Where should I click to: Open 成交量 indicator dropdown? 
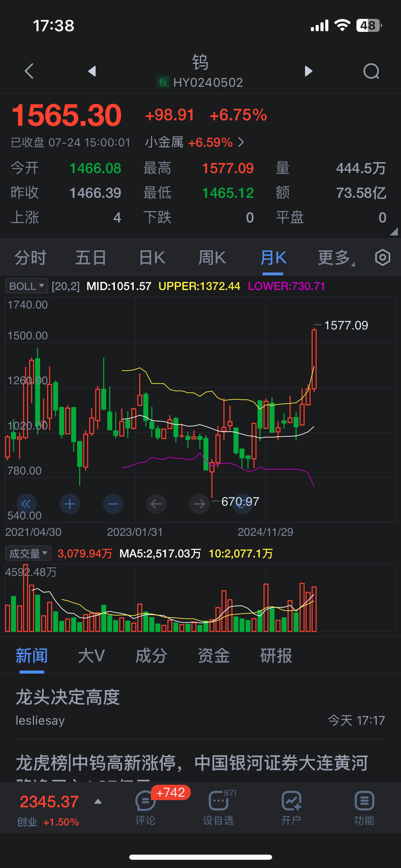[x=28, y=553]
